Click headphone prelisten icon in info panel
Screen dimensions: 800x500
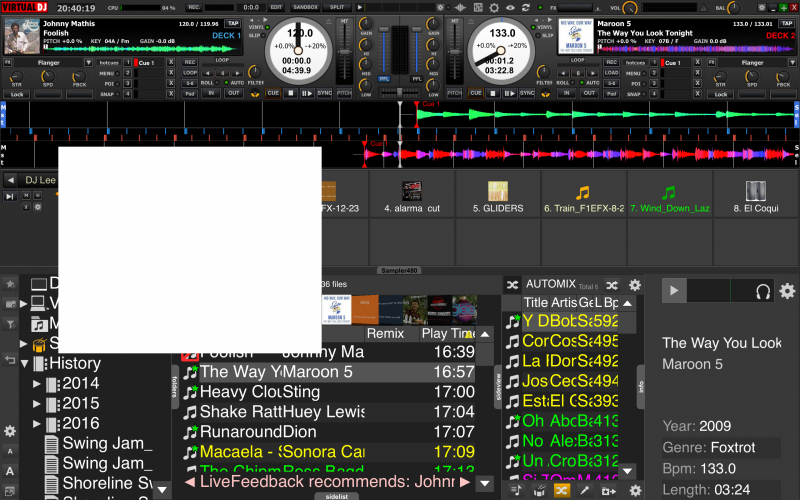click(x=763, y=291)
